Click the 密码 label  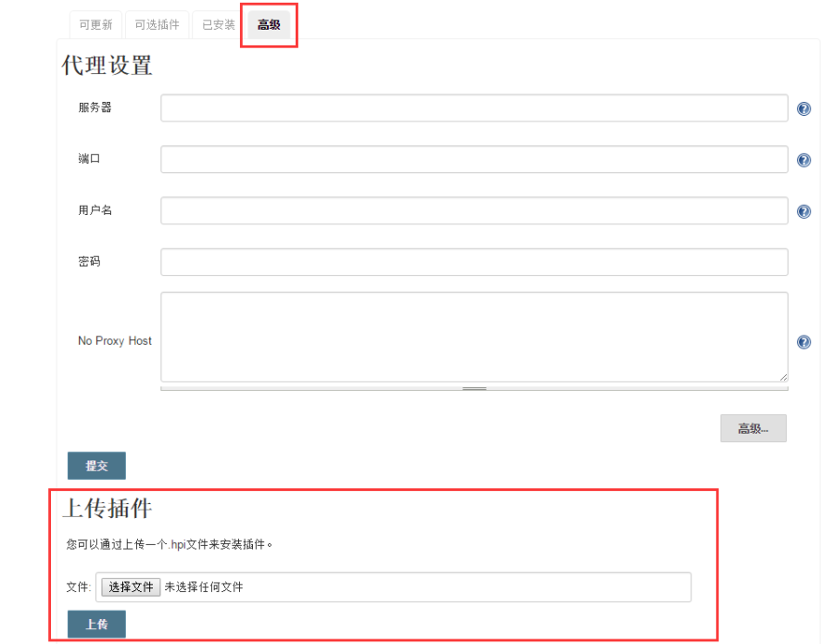click(89, 261)
